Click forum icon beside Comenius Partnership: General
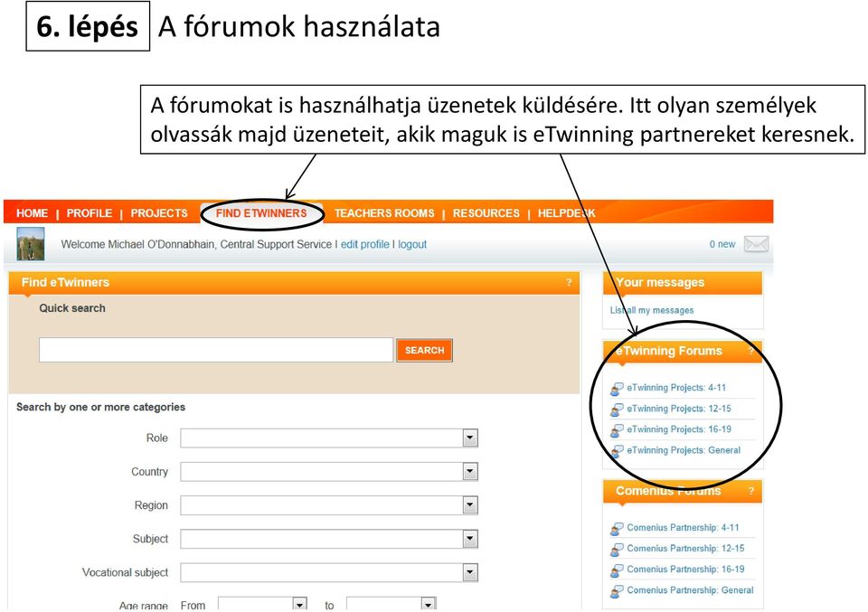Screen dimensions: 868x612 pyautogui.click(x=617, y=591)
